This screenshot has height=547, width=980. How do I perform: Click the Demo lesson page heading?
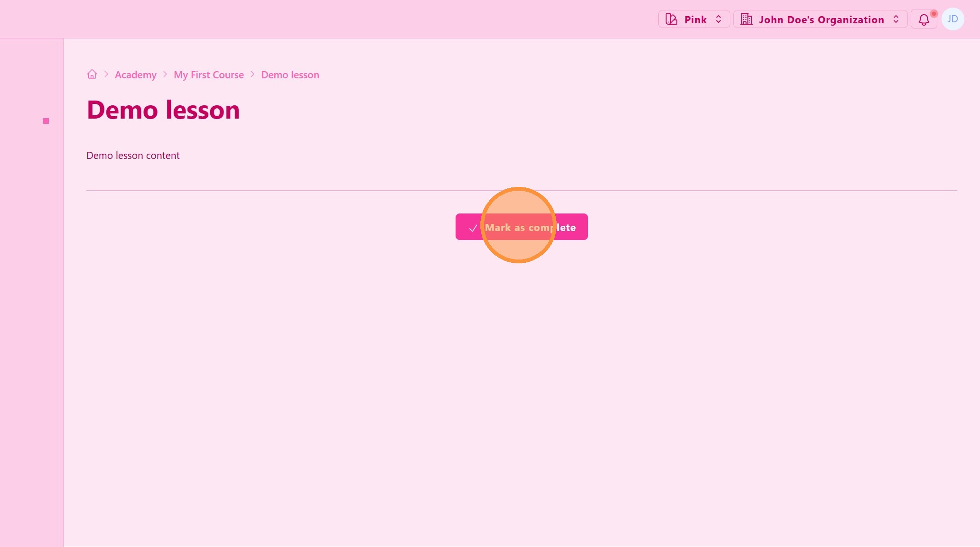(x=163, y=110)
